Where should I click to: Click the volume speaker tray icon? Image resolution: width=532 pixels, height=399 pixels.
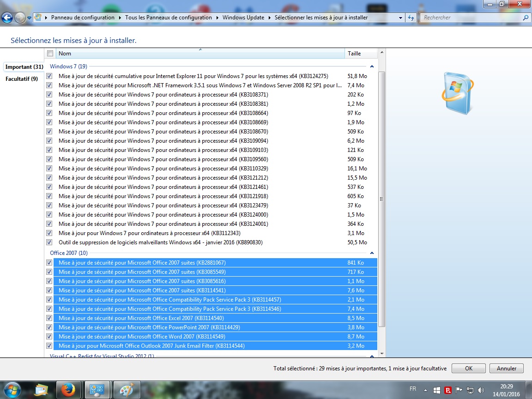[x=481, y=390]
